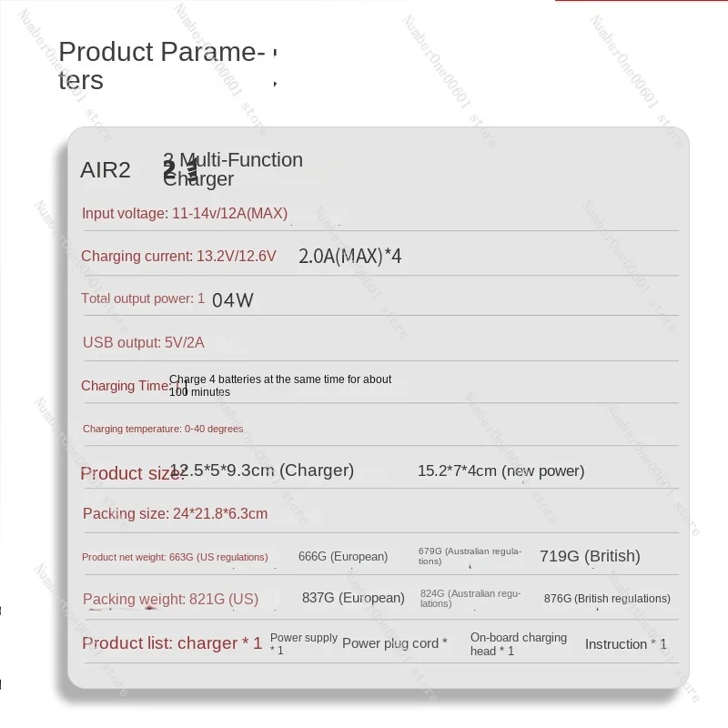Click the 666G (European) net weight
728x728 pixels.
coord(343,556)
